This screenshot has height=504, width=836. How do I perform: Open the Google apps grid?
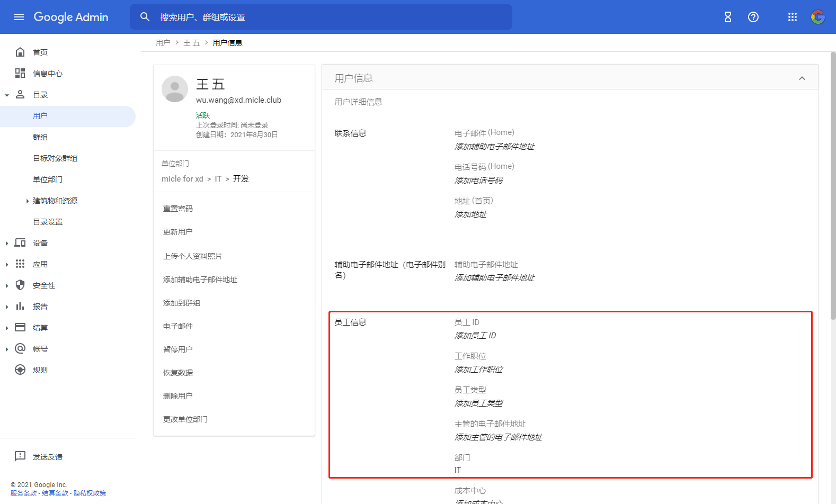tap(793, 17)
